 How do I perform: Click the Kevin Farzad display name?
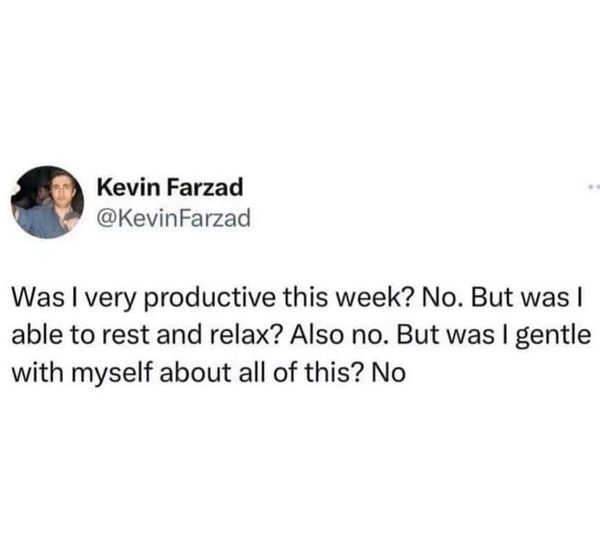pyautogui.click(x=170, y=187)
